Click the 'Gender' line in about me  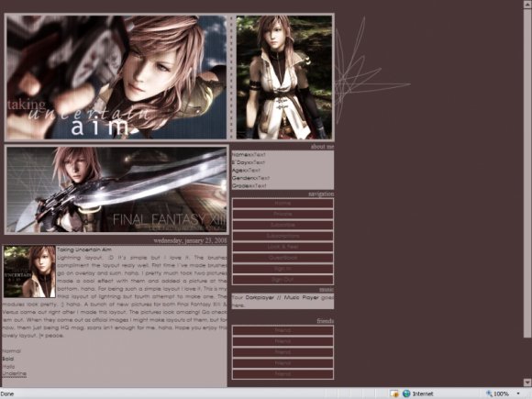coord(250,178)
